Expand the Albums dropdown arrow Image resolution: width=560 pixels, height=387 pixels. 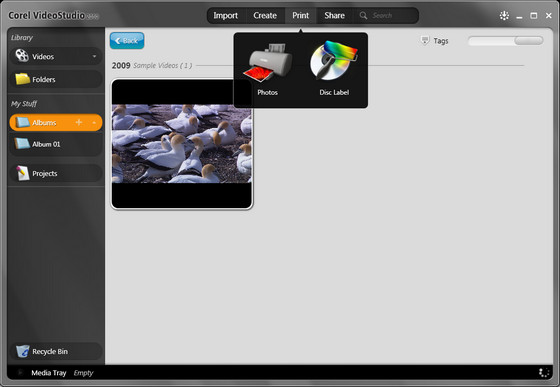[x=94, y=123]
